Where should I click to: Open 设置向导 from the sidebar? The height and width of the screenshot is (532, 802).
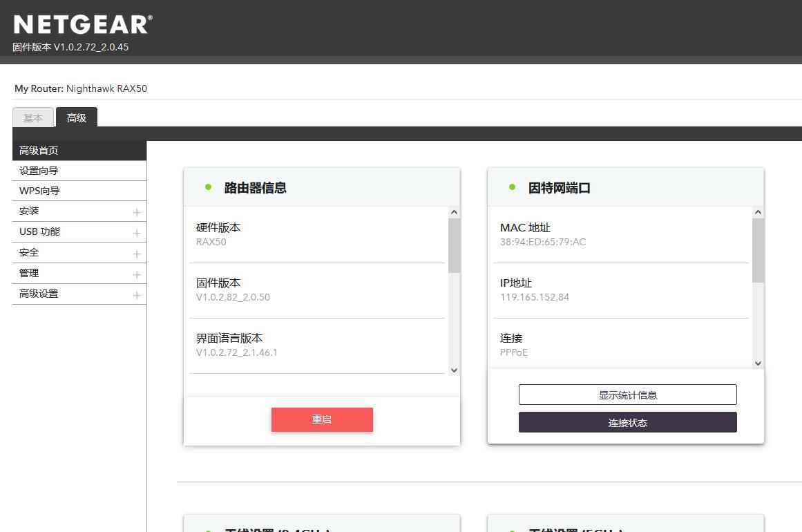[x=39, y=171]
